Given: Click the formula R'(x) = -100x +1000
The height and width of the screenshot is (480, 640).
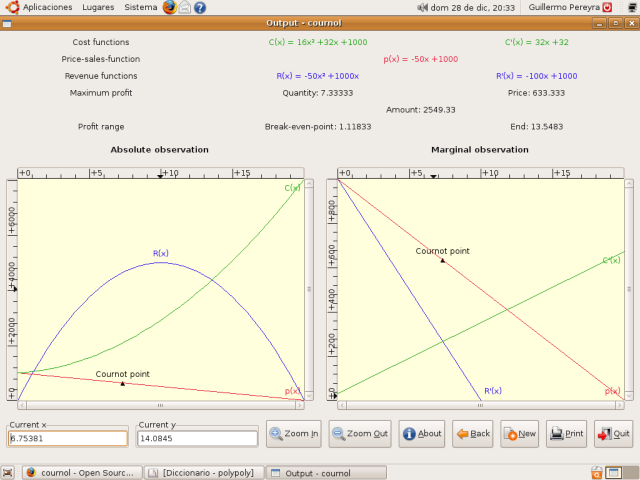Looking at the screenshot, I should coord(537,76).
